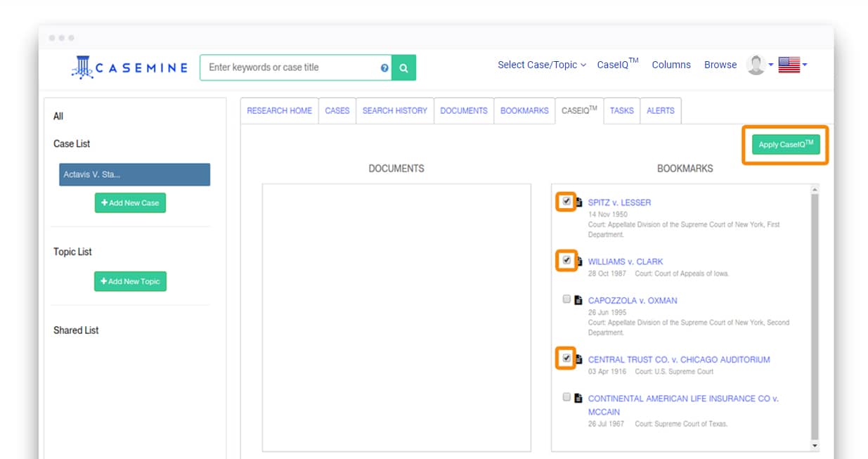Click document icon beside CENTRAL TRUST CO.
868x459 pixels.
point(579,359)
